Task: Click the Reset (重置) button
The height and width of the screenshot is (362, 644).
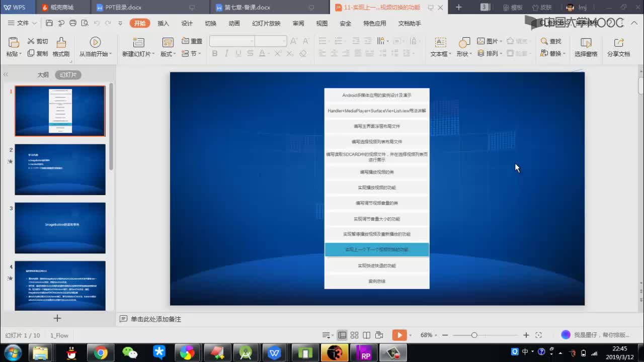Action: [192, 41]
